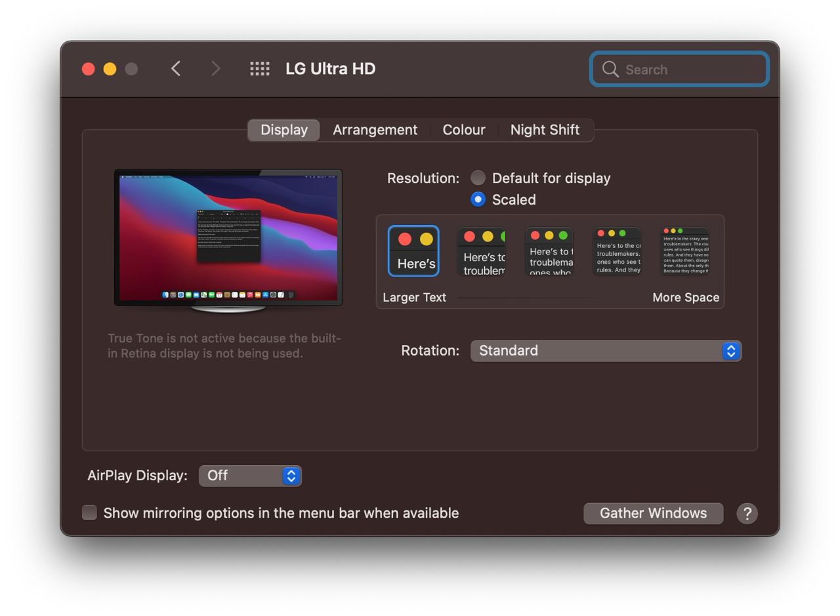Click inside the Search field

[679, 70]
